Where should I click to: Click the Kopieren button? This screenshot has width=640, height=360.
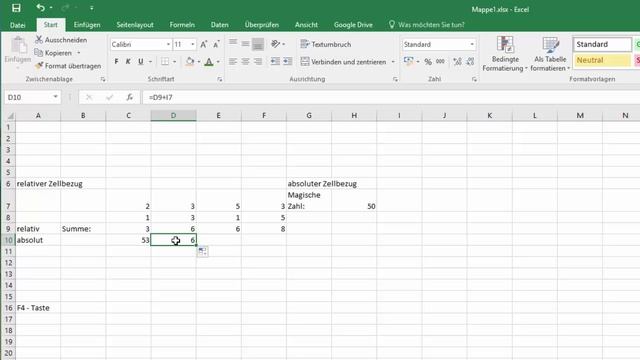(x=53, y=53)
